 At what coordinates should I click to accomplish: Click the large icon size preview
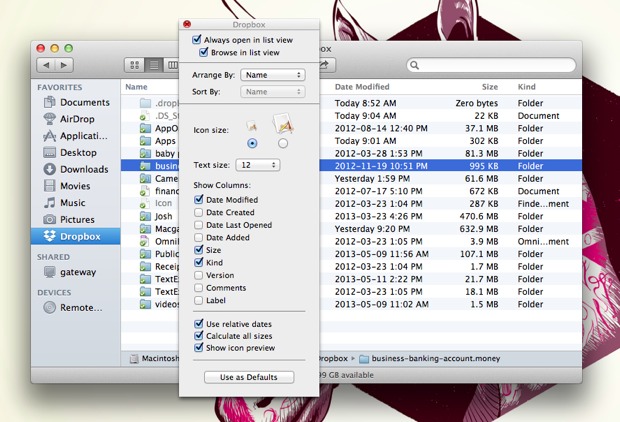point(283,123)
